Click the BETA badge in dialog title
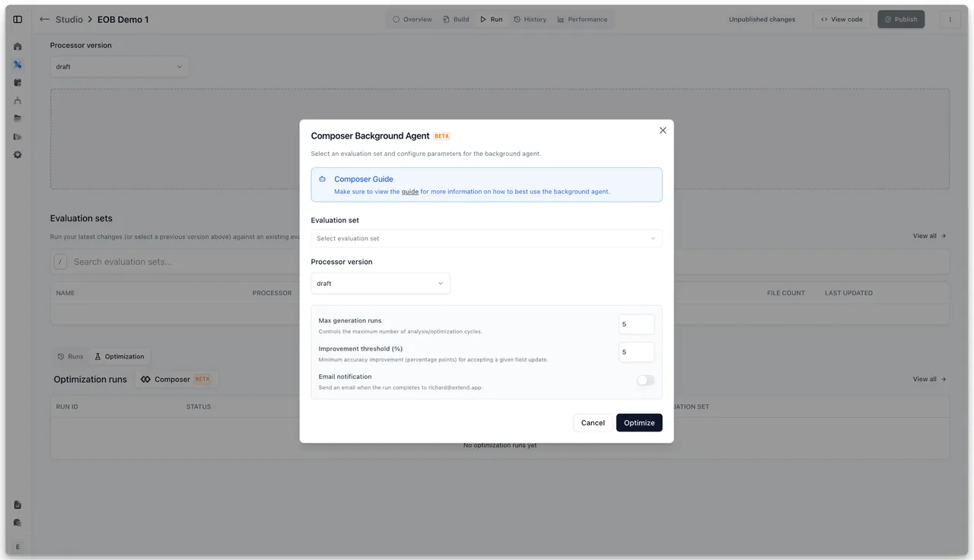This screenshot has height=560, width=974. tap(442, 136)
